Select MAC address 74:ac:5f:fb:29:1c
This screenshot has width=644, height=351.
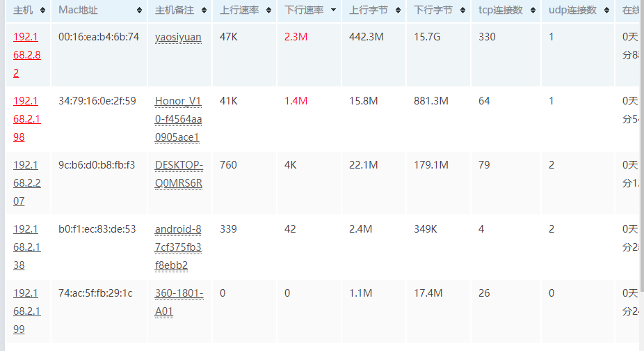[x=95, y=293]
